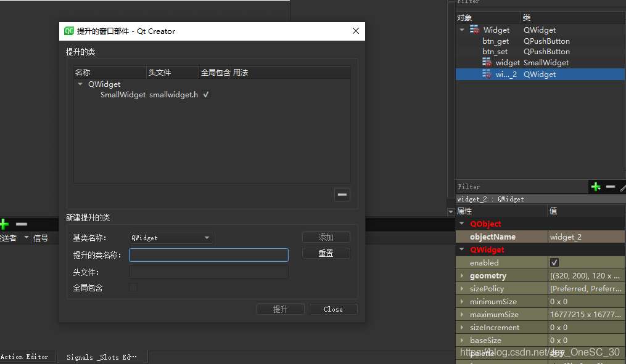Collapse the QWidget property group

pos(461,249)
